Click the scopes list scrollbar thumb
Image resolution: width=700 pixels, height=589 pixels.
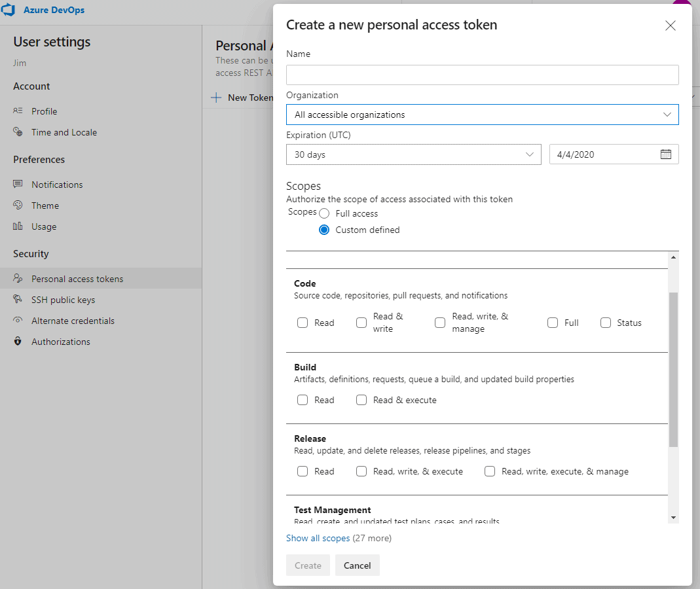tap(673, 370)
